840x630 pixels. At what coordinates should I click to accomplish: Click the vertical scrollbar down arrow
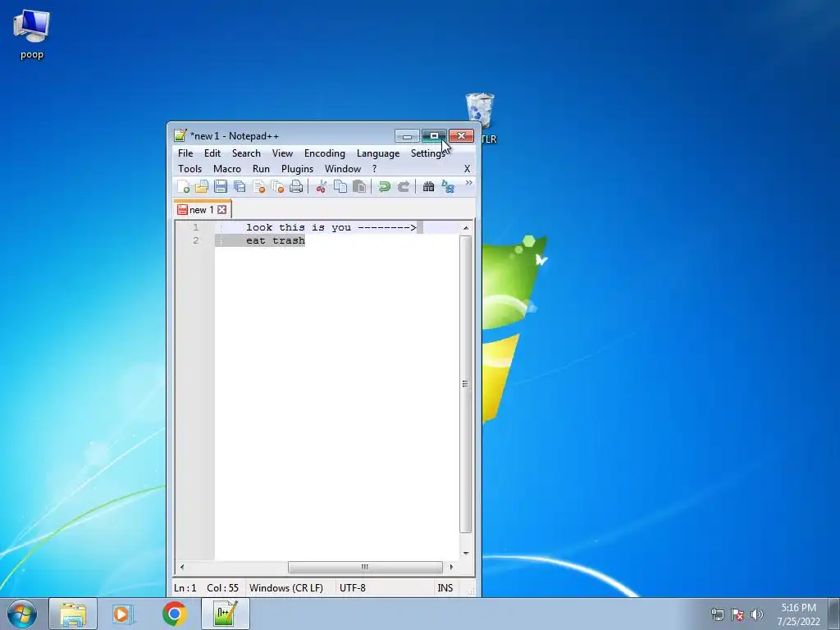(466, 553)
